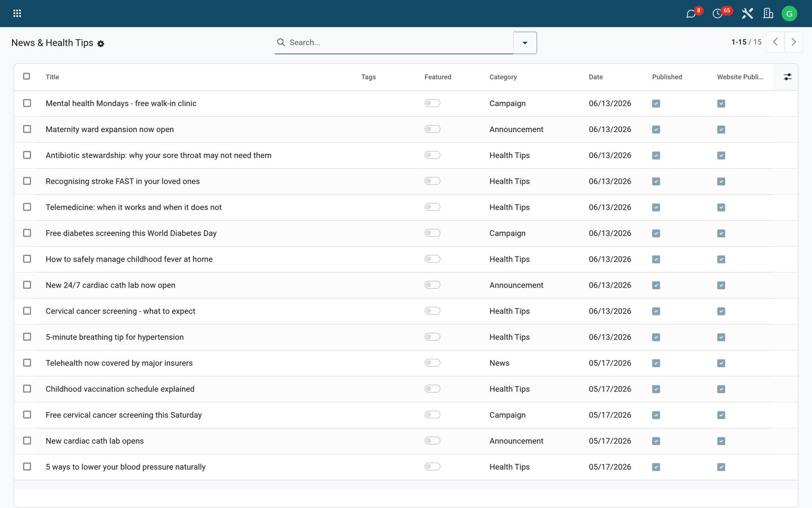
Task: Sort by the Date column header
Action: pos(596,77)
